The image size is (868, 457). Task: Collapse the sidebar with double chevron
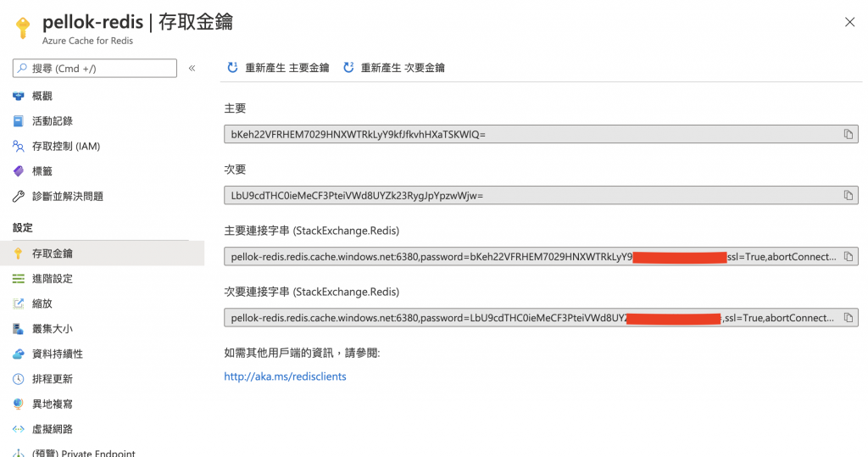[x=192, y=68]
